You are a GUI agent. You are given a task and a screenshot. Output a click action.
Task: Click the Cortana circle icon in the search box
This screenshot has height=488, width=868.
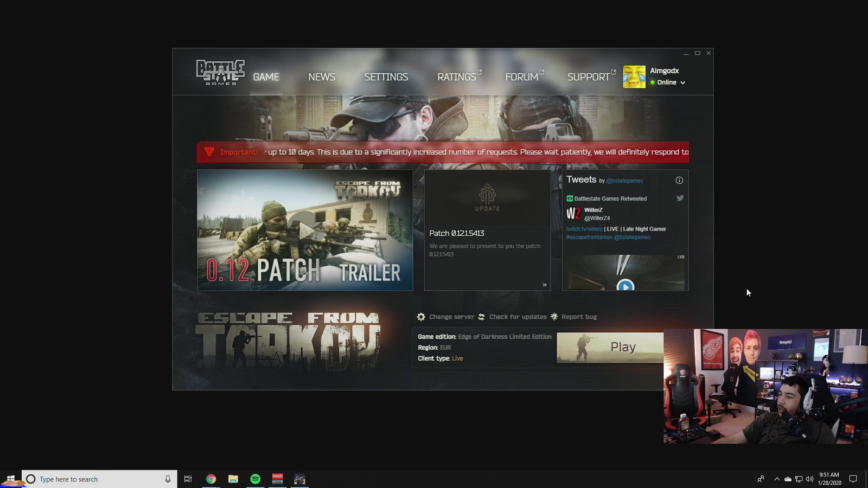point(31,479)
